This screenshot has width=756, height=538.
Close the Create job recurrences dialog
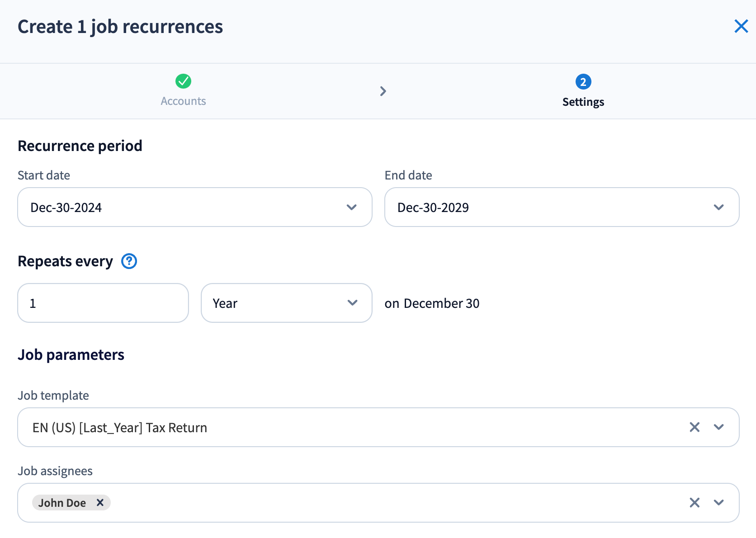tap(741, 26)
